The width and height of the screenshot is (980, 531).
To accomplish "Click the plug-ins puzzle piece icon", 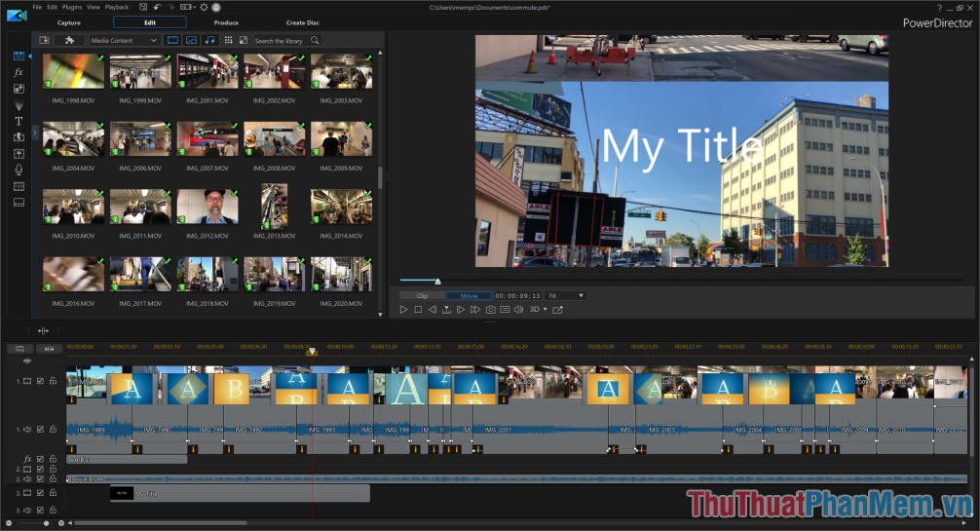I will coord(69,40).
